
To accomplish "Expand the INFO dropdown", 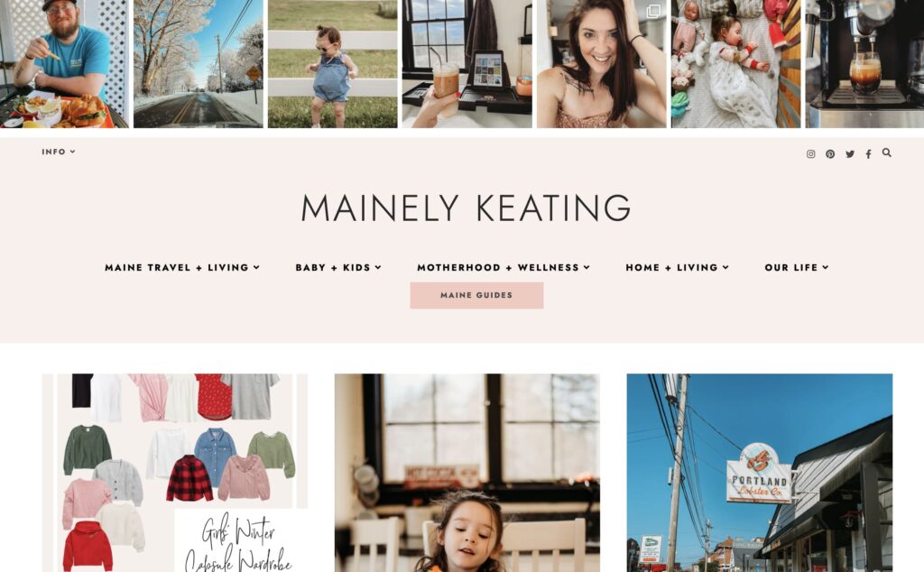I will coord(59,152).
